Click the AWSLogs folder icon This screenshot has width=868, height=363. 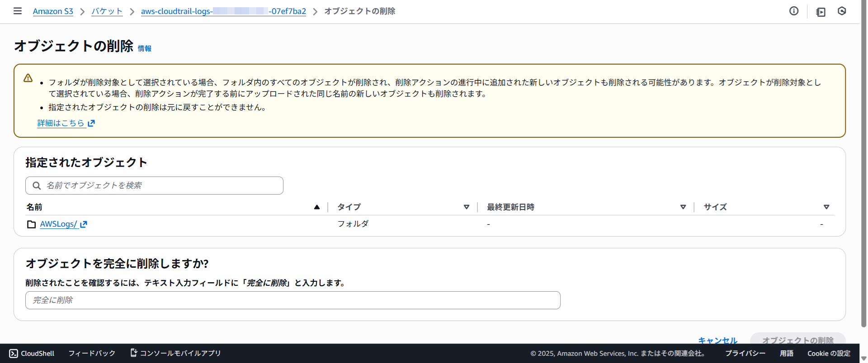click(31, 224)
